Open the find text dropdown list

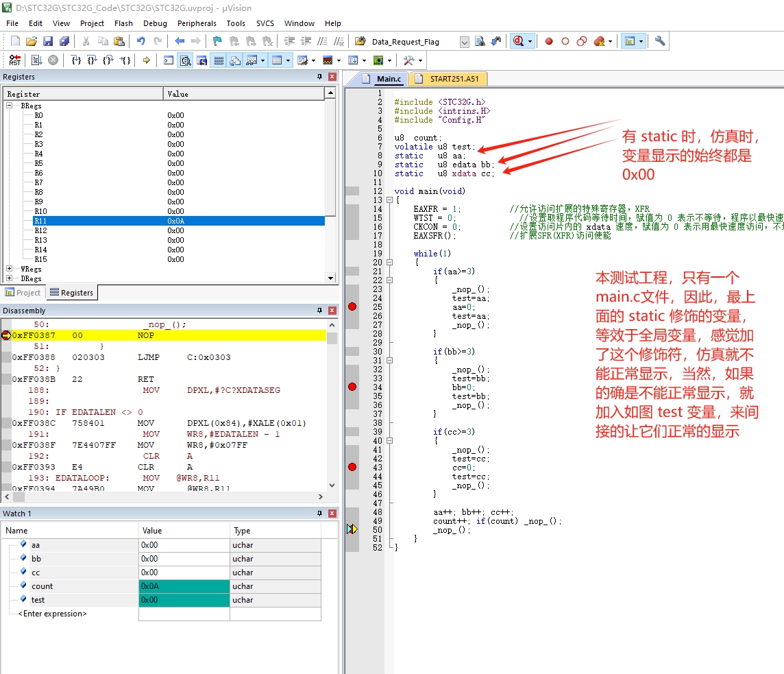(465, 42)
